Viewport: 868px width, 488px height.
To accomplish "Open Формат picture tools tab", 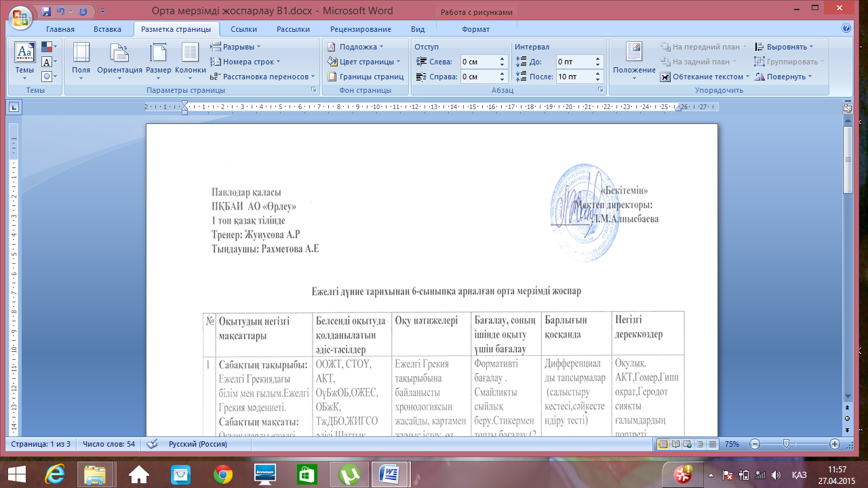I will (475, 29).
